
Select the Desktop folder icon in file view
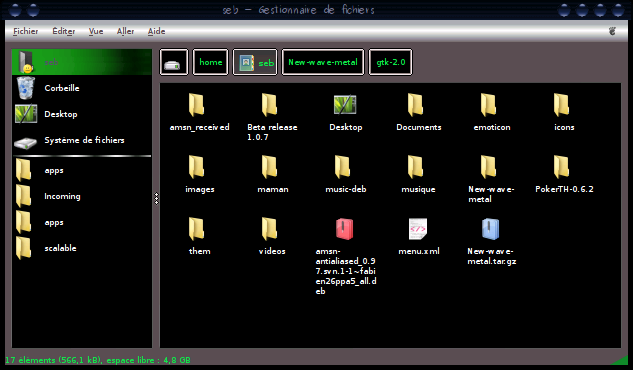tap(345, 105)
